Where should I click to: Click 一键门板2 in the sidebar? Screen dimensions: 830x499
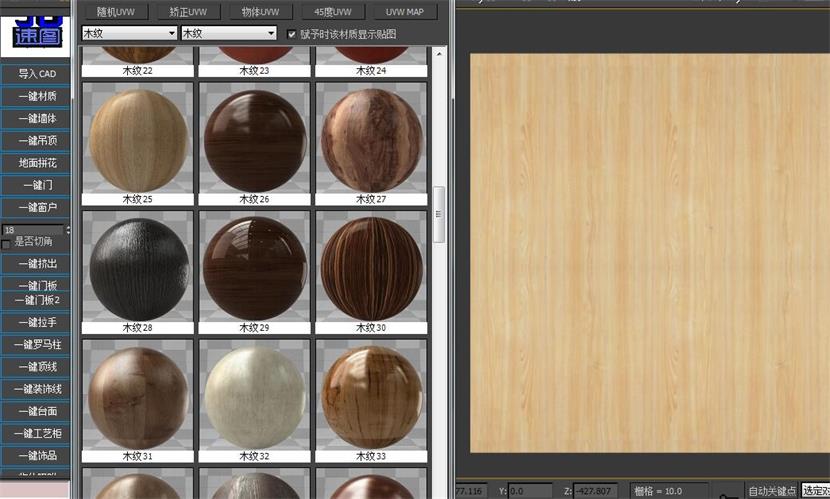[x=36, y=300]
